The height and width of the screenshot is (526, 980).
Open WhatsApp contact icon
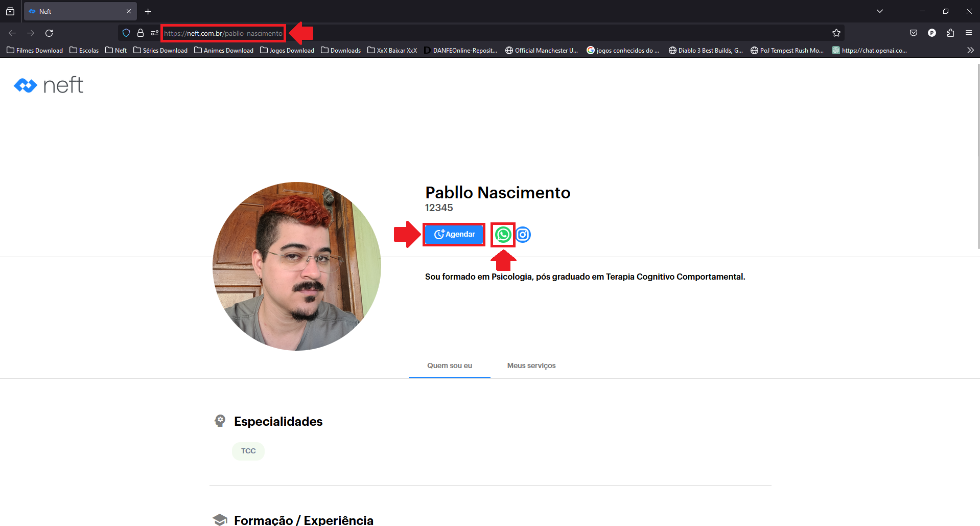(x=503, y=235)
